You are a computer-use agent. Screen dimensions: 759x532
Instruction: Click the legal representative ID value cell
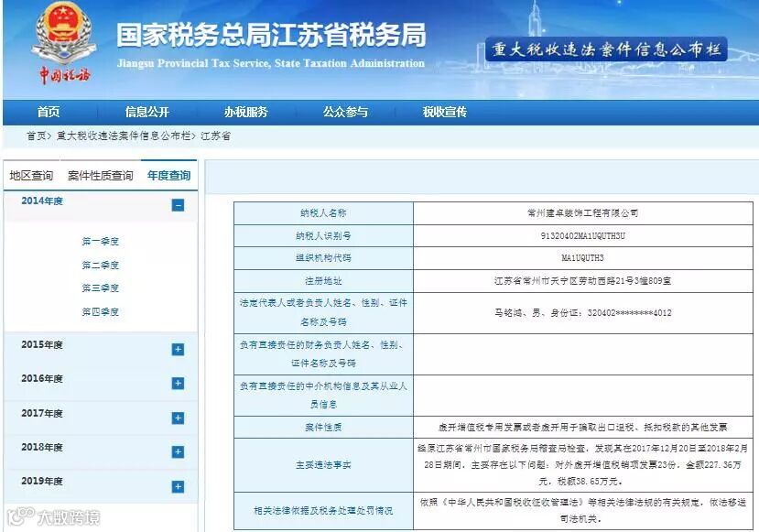[583, 313]
